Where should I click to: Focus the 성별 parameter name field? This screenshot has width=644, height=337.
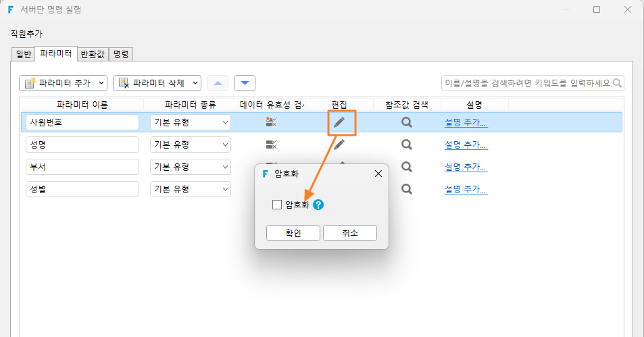(82, 189)
